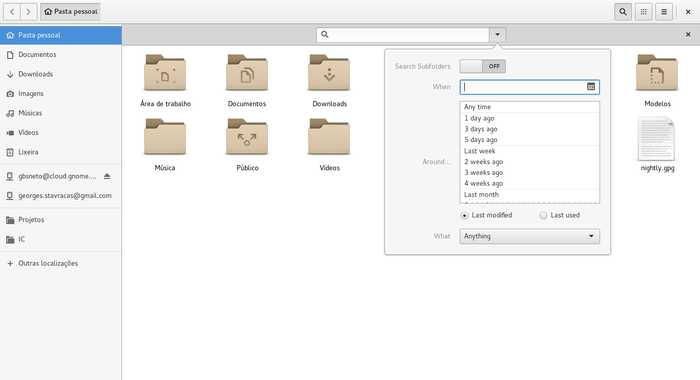Select the Público folder icon
The height and width of the screenshot is (380, 700).
point(247,137)
